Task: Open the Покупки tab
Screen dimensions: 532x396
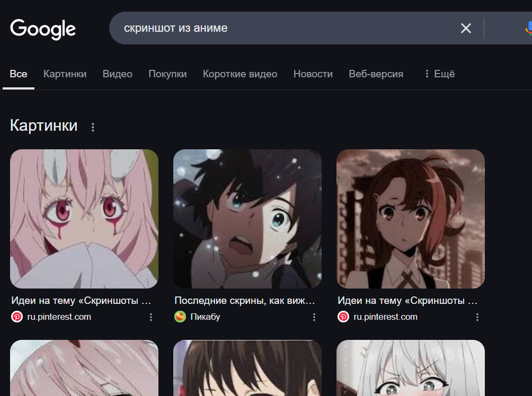Action: tap(167, 74)
